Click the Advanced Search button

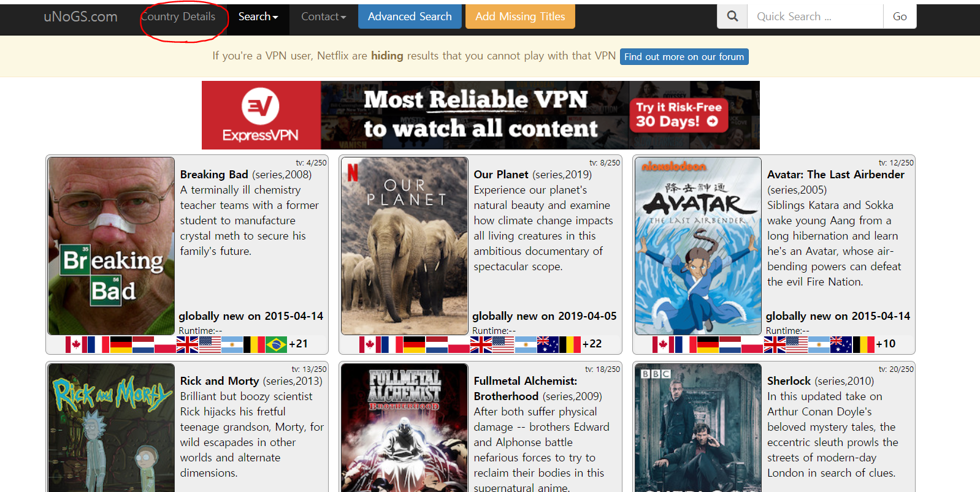point(410,17)
